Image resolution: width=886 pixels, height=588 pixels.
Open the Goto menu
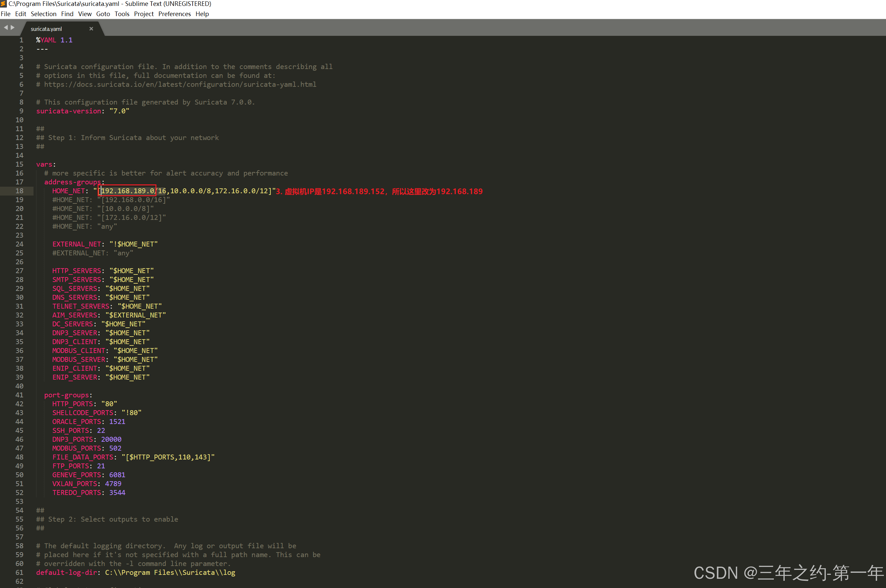click(x=103, y=14)
